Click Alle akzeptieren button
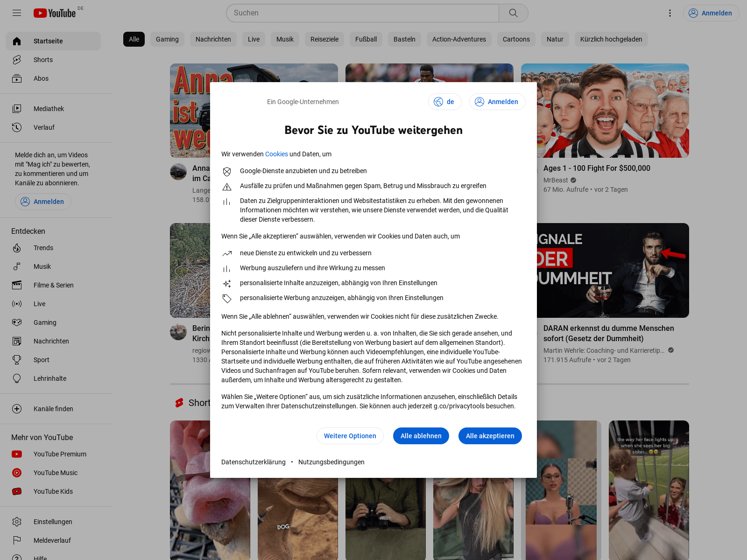The height and width of the screenshot is (560, 747). (x=490, y=436)
